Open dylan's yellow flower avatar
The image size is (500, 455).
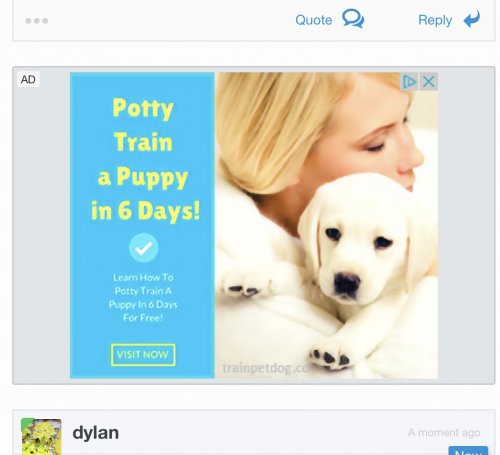click(42, 437)
